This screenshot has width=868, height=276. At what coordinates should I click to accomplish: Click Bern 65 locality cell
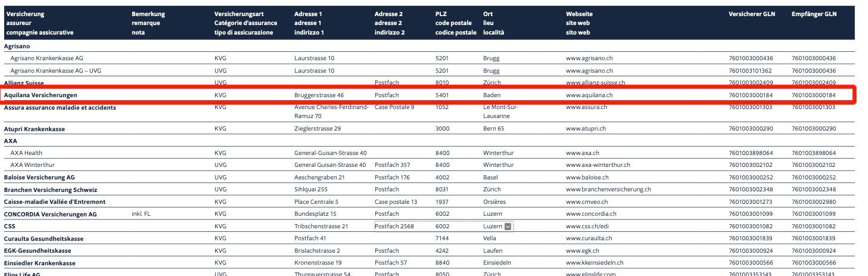pos(494,129)
